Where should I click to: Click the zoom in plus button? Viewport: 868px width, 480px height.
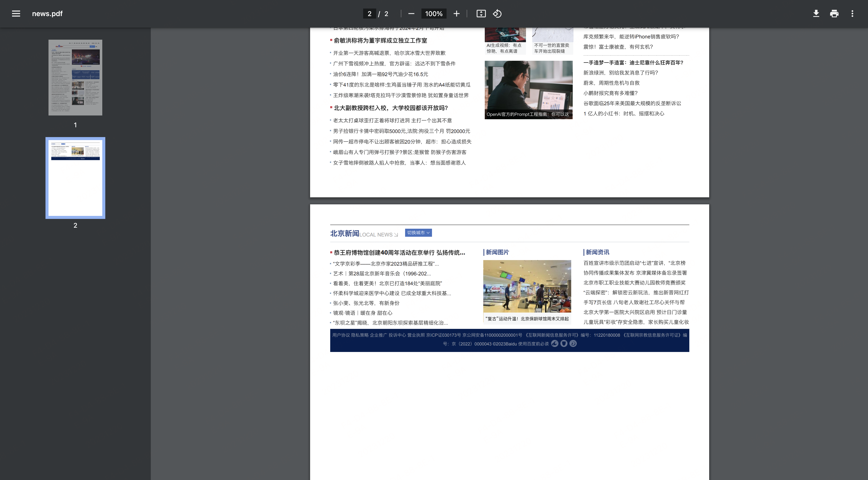456,14
